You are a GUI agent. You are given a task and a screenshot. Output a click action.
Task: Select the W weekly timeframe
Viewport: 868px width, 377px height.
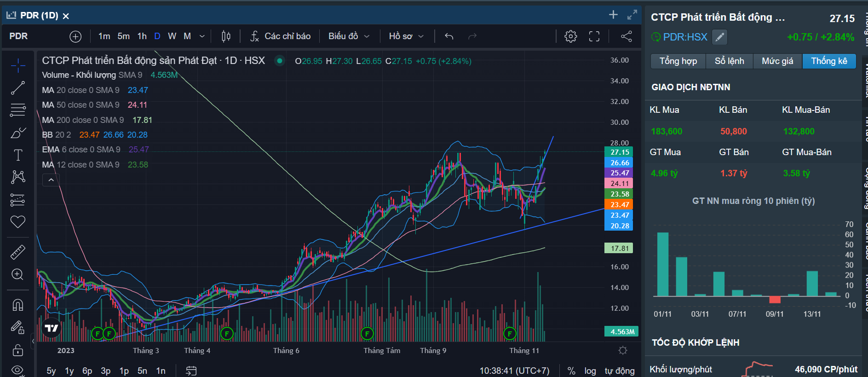point(172,36)
